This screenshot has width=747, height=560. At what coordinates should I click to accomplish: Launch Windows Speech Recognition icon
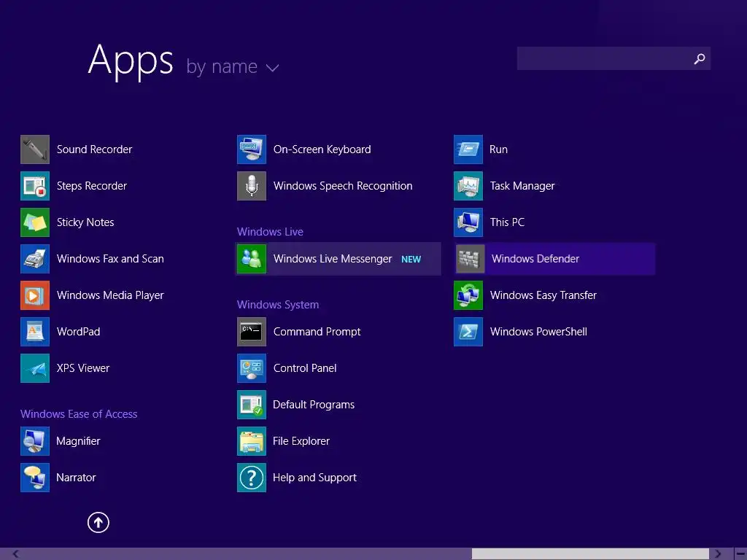point(252,186)
